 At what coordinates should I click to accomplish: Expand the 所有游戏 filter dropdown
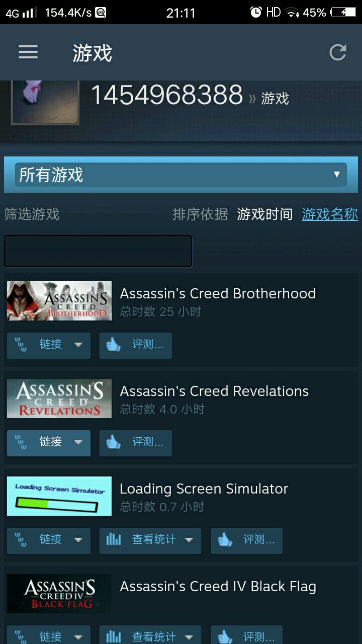(181, 175)
